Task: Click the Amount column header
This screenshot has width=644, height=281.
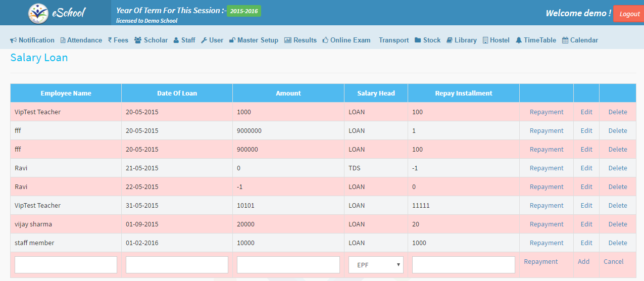Action: click(288, 93)
